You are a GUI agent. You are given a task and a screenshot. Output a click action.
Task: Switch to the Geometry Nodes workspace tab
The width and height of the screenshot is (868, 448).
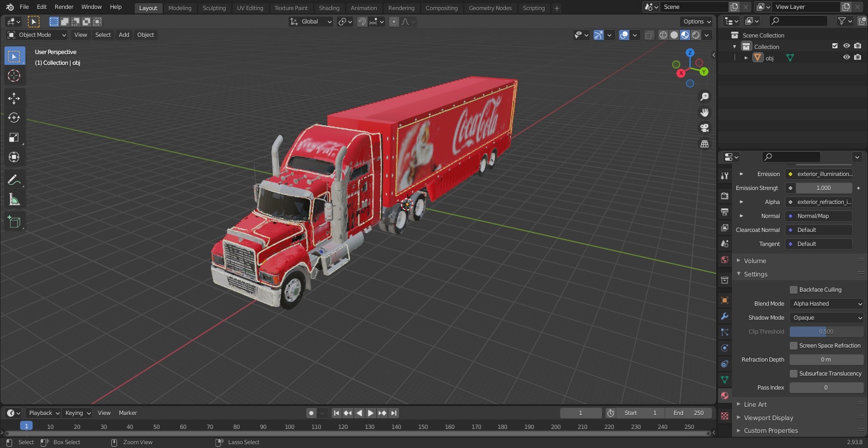click(490, 8)
